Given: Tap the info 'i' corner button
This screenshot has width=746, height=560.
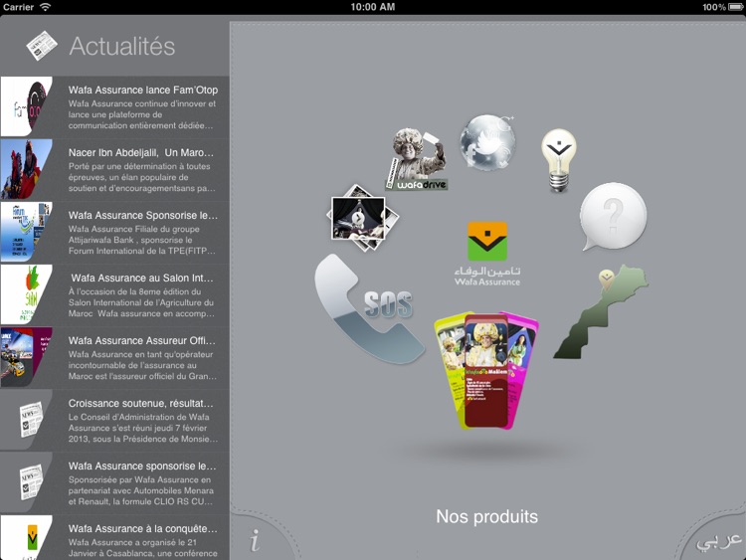Looking at the screenshot, I should (x=256, y=540).
